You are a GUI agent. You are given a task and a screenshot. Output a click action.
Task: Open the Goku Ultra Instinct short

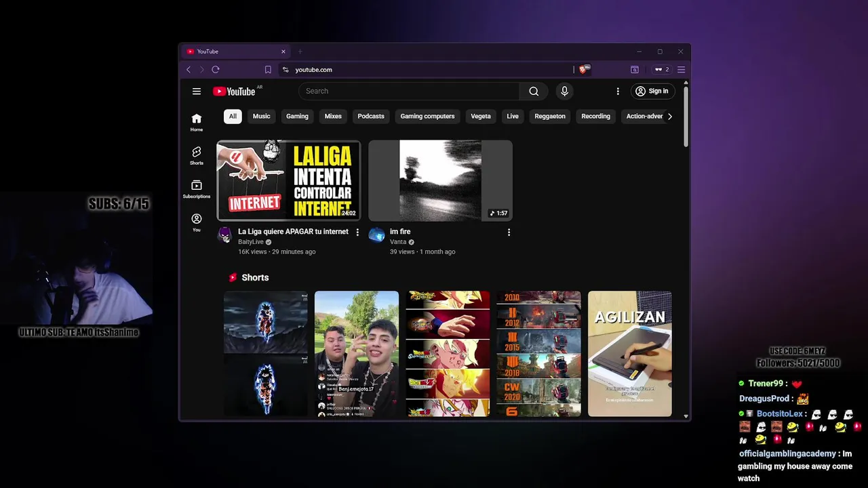(266, 354)
